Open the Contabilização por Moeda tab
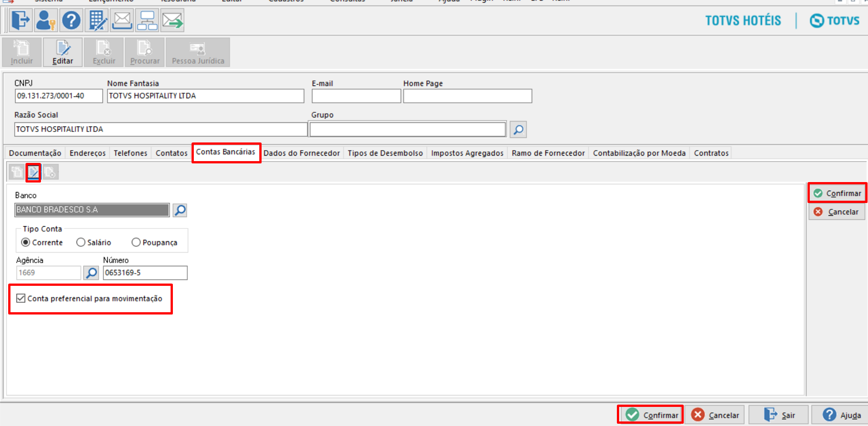 coord(639,153)
